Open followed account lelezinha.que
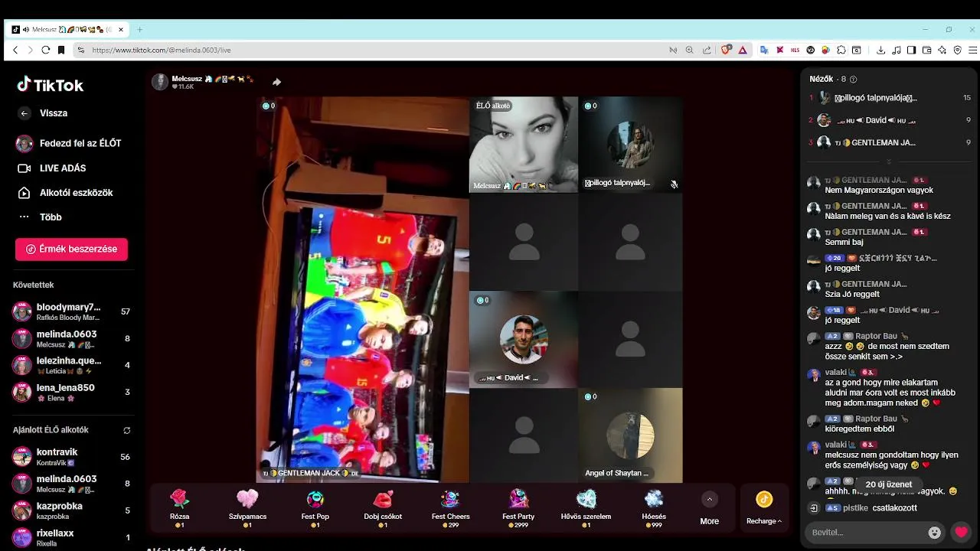This screenshot has height=551, width=980. [71, 365]
